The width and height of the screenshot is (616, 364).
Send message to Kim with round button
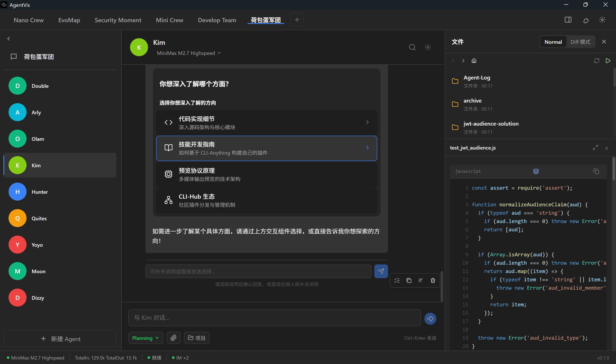pos(430,319)
